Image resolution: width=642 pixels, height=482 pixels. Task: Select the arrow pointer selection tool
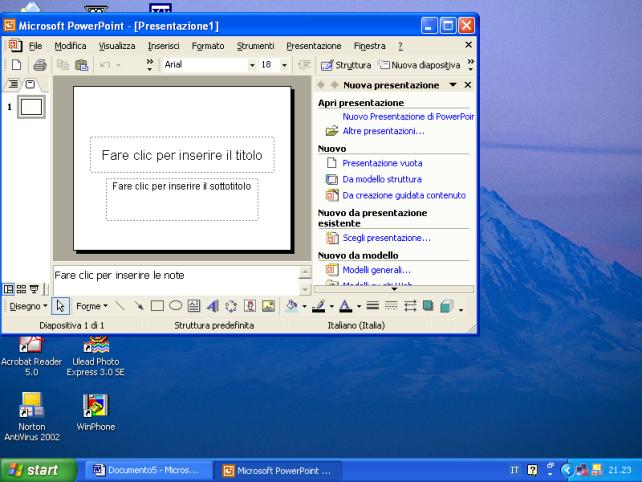click(60, 306)
